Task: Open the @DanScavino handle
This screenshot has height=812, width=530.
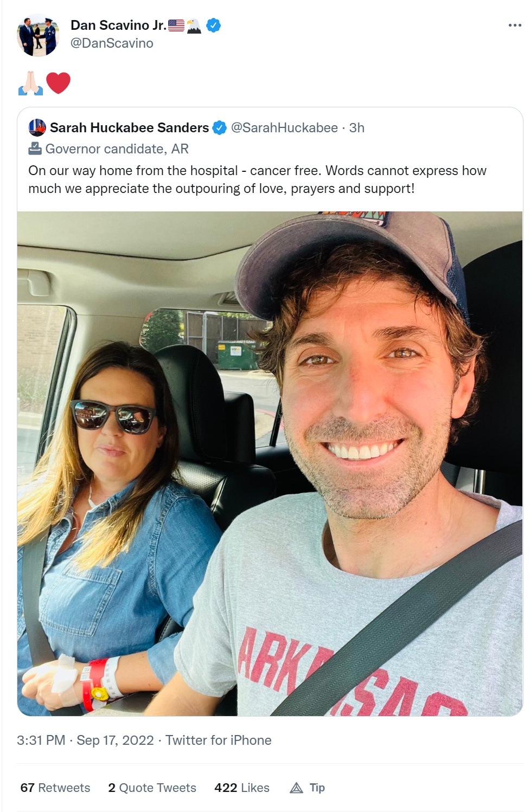Action: coord(112,43)
